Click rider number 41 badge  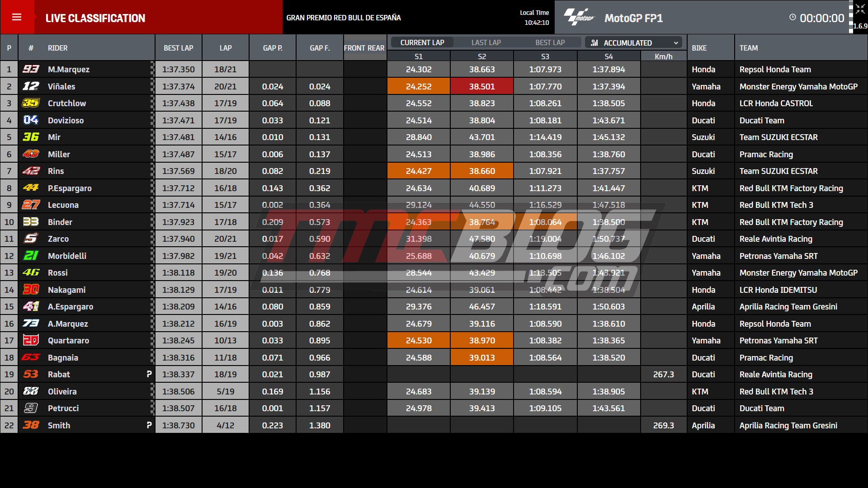[x=31, y=306]
